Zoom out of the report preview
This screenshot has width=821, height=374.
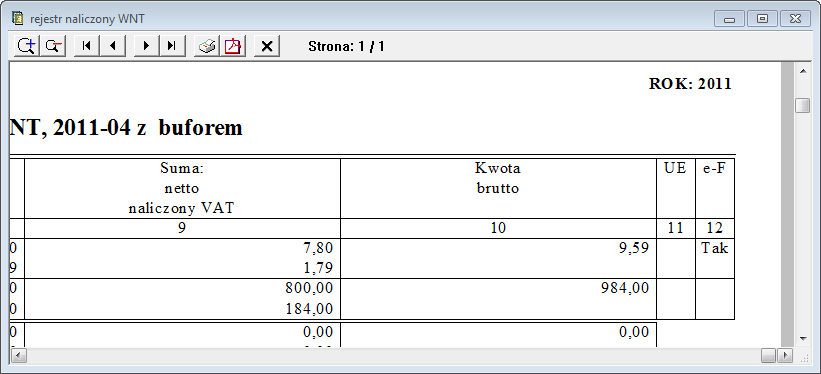tap(53, 46)
